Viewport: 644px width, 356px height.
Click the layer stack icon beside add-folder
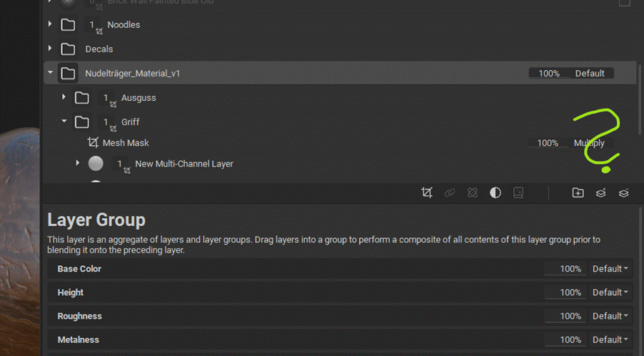pyautogui.click(x=600, y=193)
